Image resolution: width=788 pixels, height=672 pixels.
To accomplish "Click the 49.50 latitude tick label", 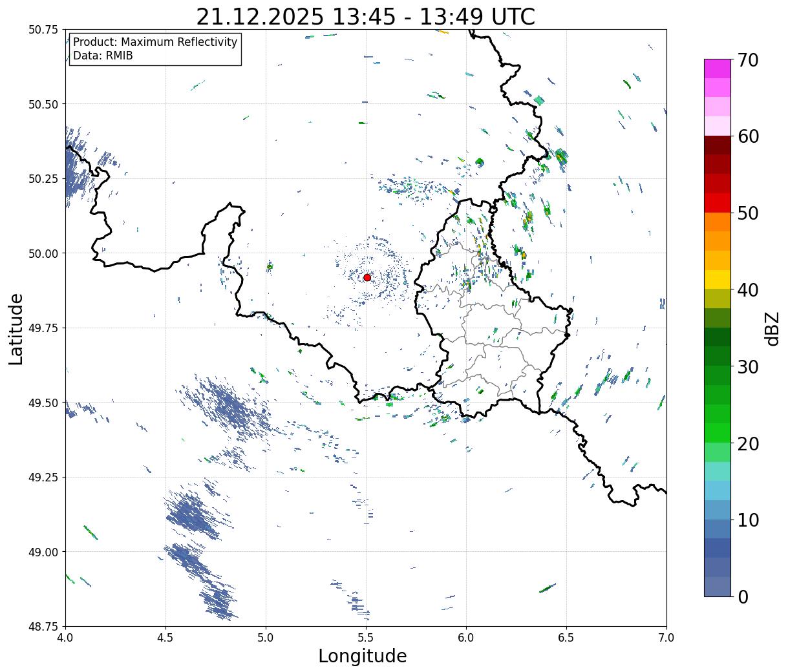I will pos(43,403).
